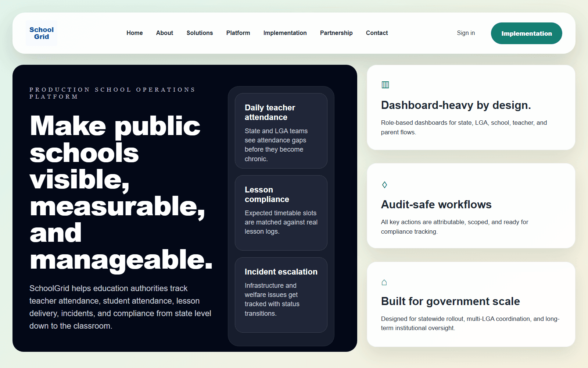Click the columns icon above Dashboard-heavy by design
The height and width of the screenshot is (368, 588).
[385, 85]
